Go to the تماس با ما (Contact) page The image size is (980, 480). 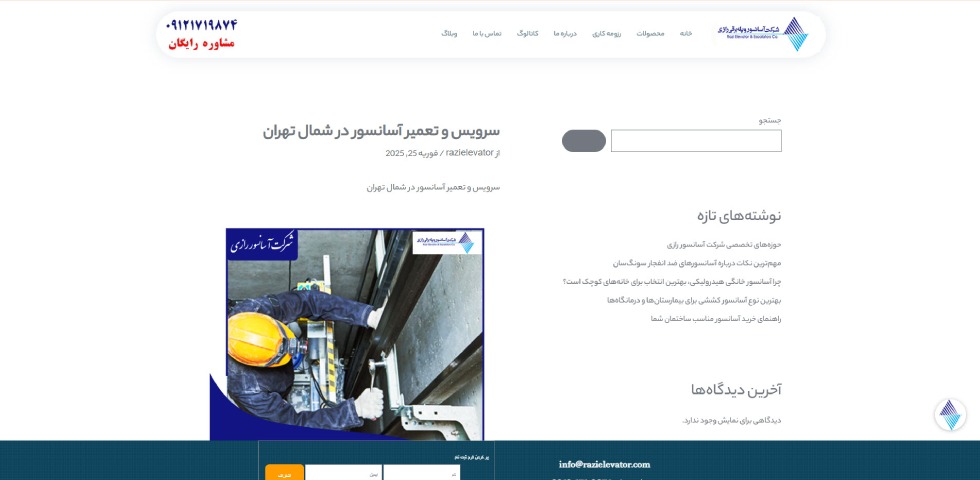[x=487, y=33]
